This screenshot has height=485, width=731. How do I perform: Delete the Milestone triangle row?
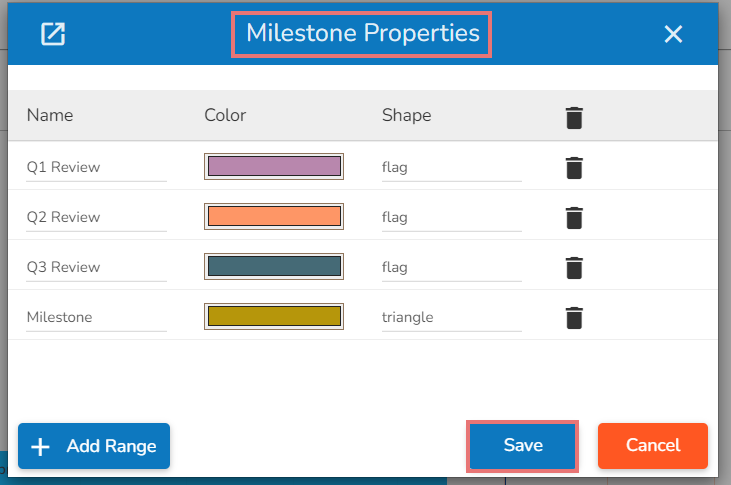coord(573,318)
